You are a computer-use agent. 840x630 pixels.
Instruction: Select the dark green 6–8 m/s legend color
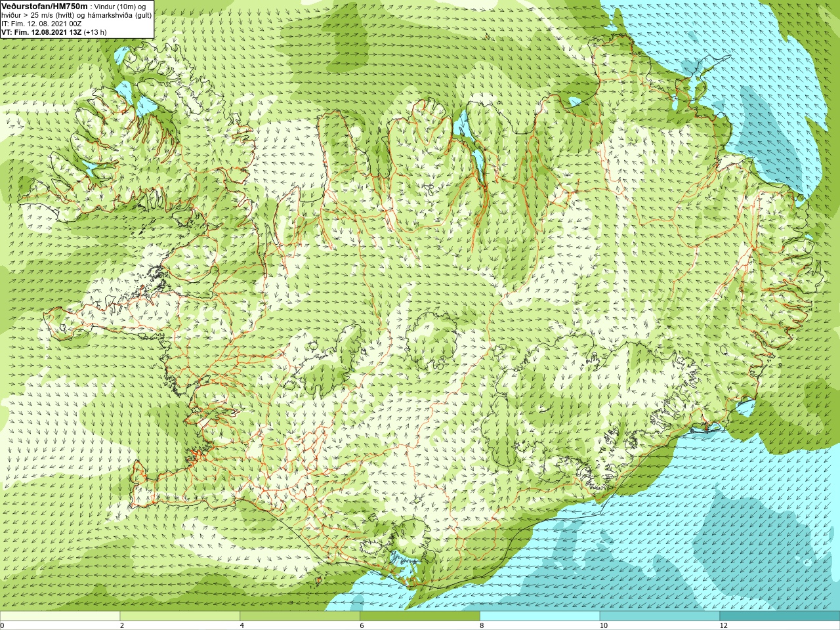point(420,616)
